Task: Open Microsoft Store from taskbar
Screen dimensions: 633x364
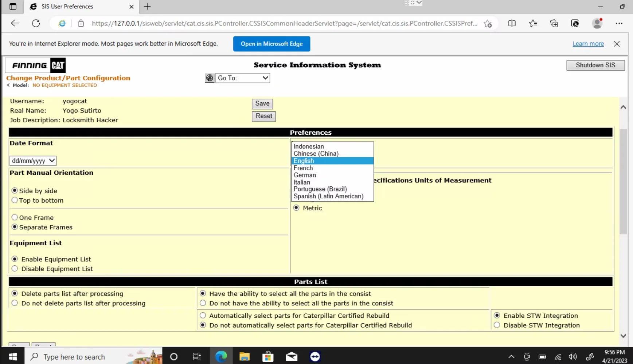Action: tap(268, 357)
